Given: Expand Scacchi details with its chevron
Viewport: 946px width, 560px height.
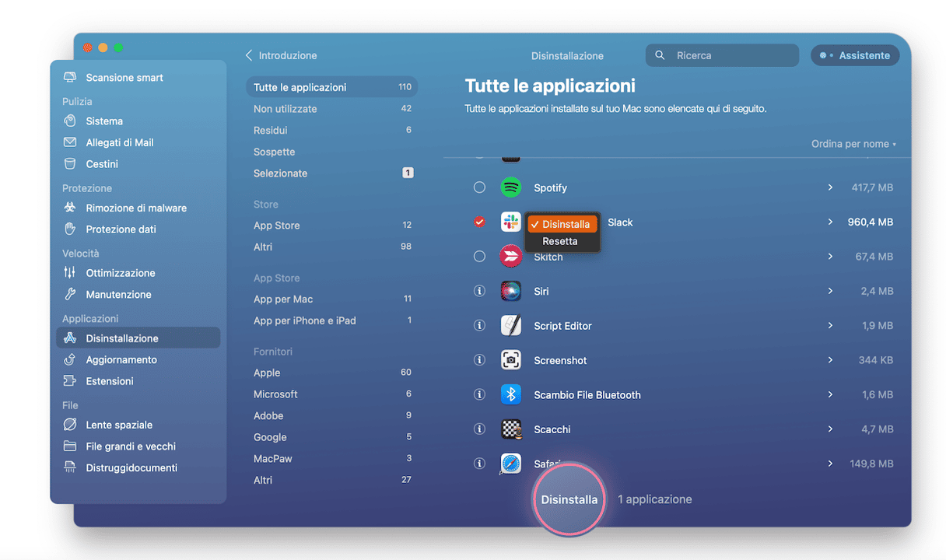Looking at the screenshot, I should point(831,429).
